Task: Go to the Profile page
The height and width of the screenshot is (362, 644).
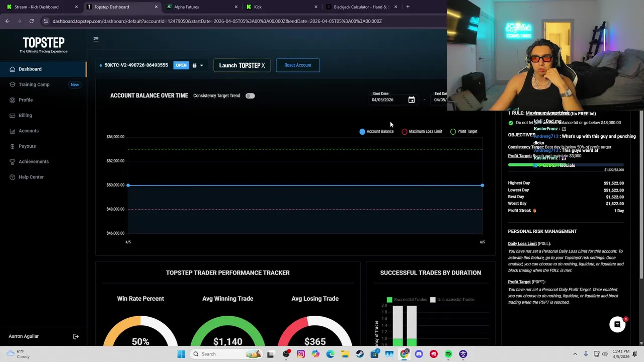Action: [43, 100]
